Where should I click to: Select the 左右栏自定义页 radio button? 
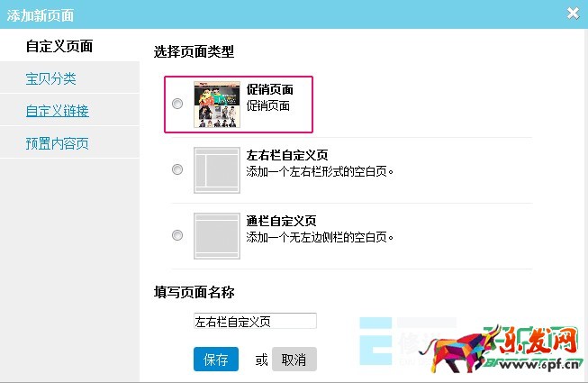pyautogui.click(x=177, y=169)
